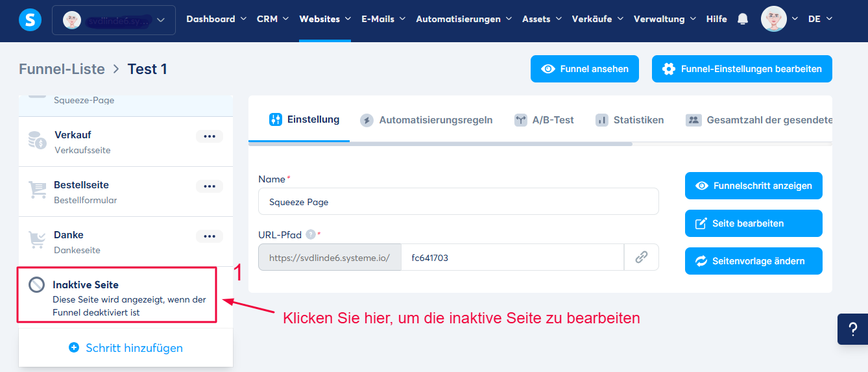868x372 pixels.
Task: Select the Verkauf funnel step
Action: [x=125, y=142]
